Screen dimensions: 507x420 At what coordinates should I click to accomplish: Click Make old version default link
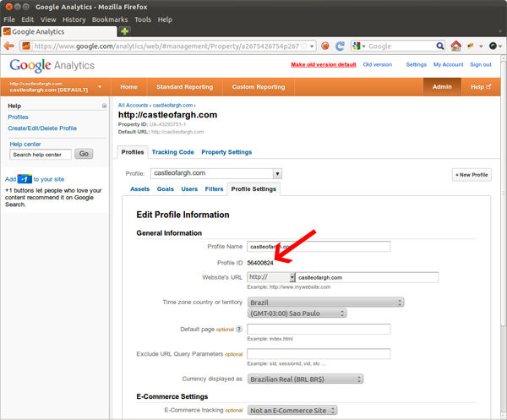(x=324, y=65)
